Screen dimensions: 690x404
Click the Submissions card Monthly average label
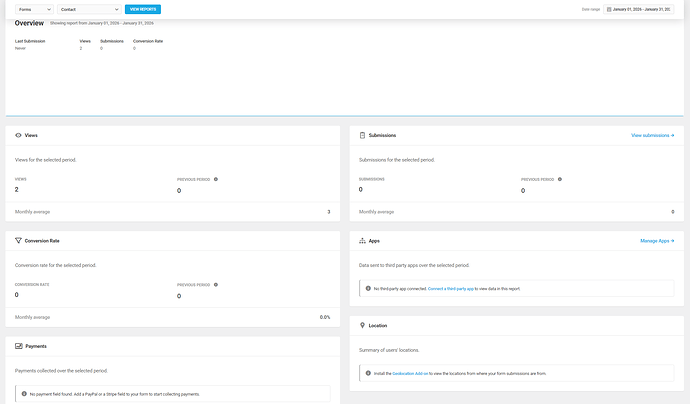[376, 212]
